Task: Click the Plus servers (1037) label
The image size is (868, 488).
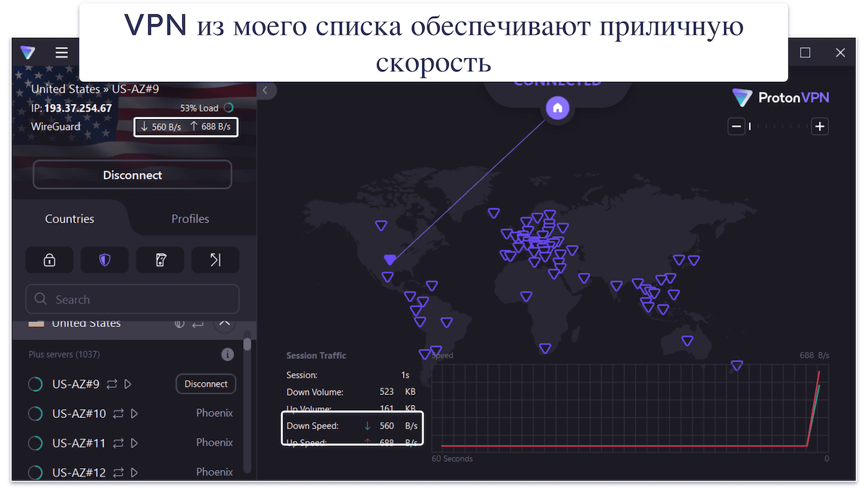Action: 64,355
